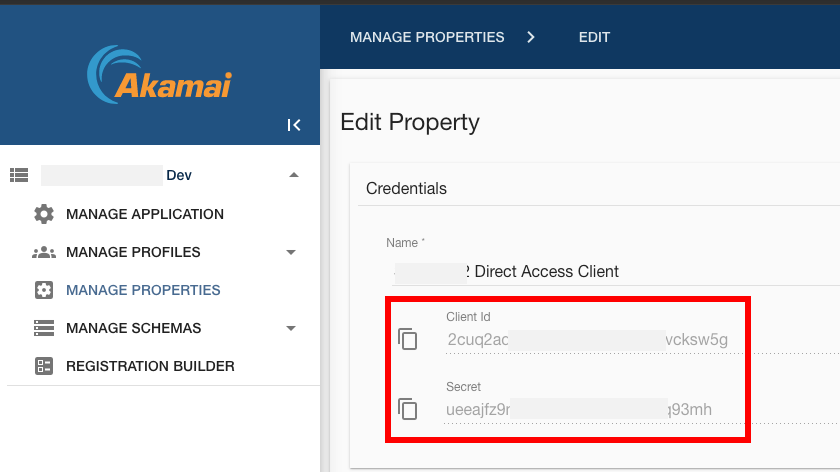This screenshot has height=472, width=840.
Task: Expand the Manage Schemas submenu arrow
Action: pyautogui.click(x=291, y=328)
